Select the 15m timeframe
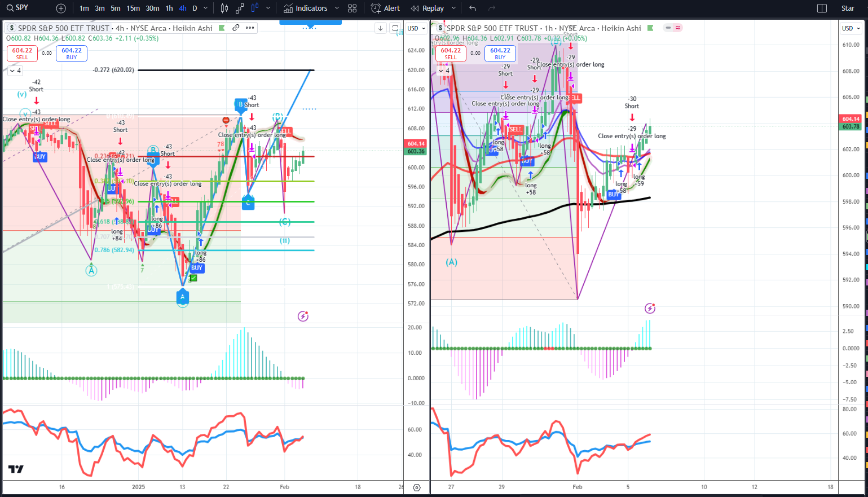 pos(133,8)
